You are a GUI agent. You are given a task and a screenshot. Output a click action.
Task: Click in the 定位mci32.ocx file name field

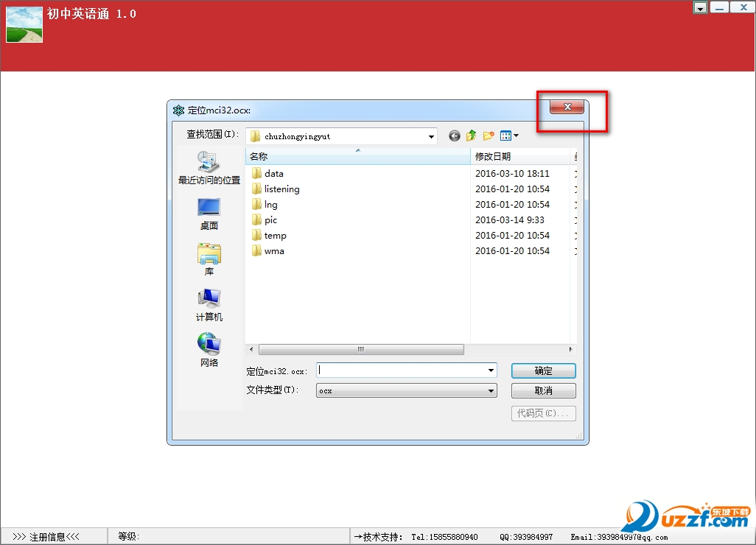tap(401, 370)
